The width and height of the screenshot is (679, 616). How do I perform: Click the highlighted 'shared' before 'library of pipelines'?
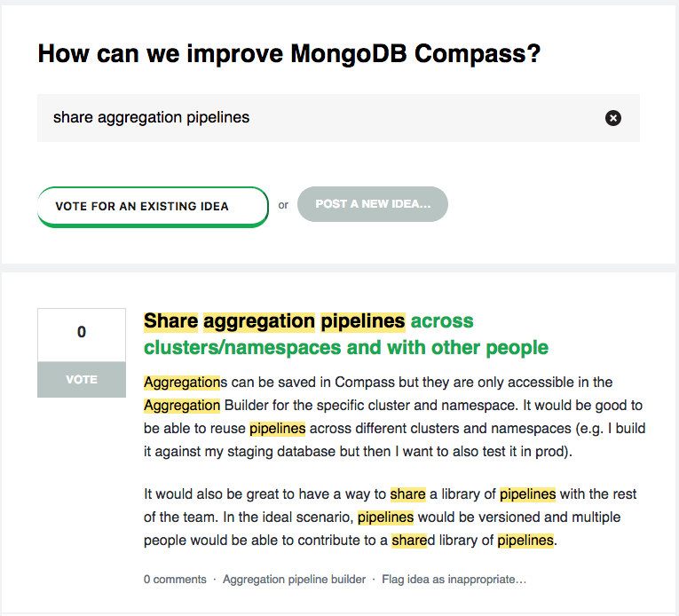pos(413,541)
